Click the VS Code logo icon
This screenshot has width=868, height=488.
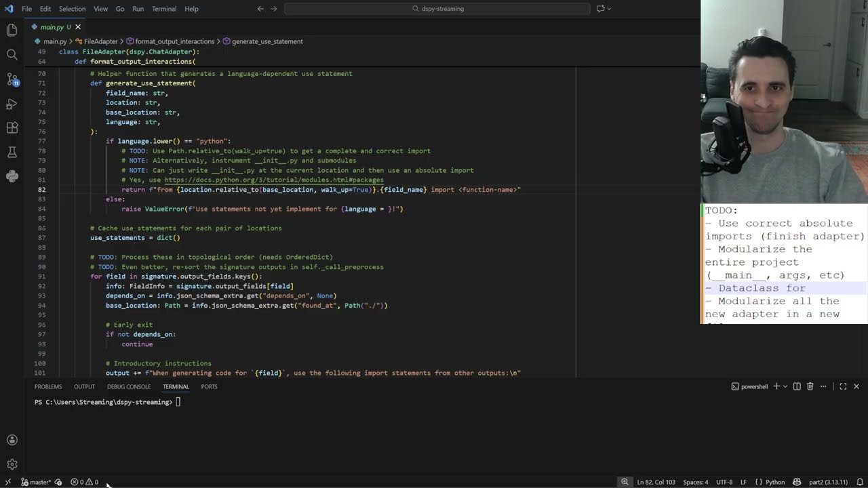pyautogui.click(x=9, y=9)
